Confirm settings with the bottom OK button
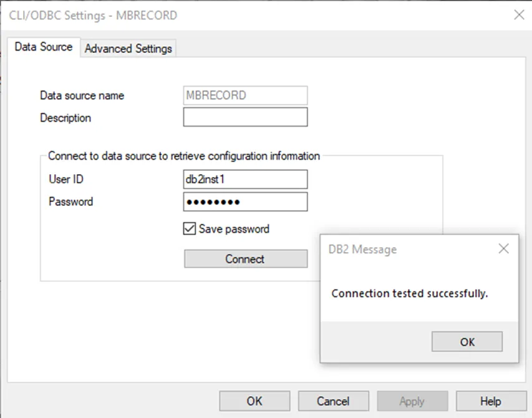This screenshot has height=418, width=532. pyautogui.click(x=254, y=401)
